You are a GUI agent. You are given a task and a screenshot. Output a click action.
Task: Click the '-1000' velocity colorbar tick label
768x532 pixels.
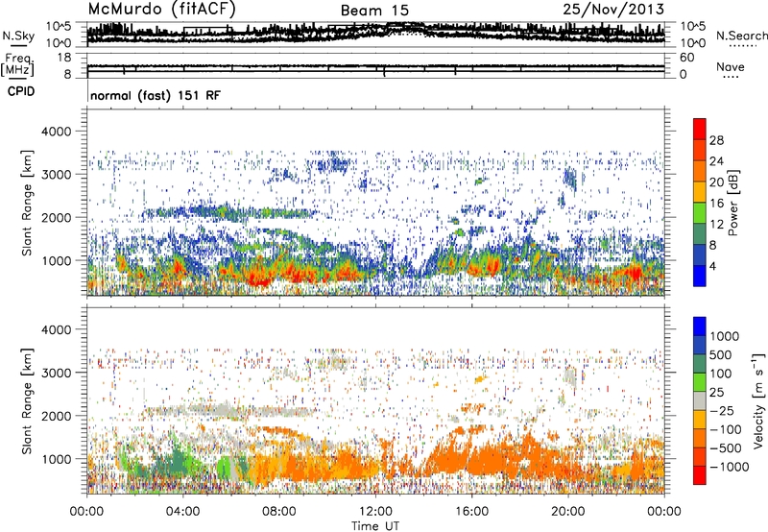[730, 467]
